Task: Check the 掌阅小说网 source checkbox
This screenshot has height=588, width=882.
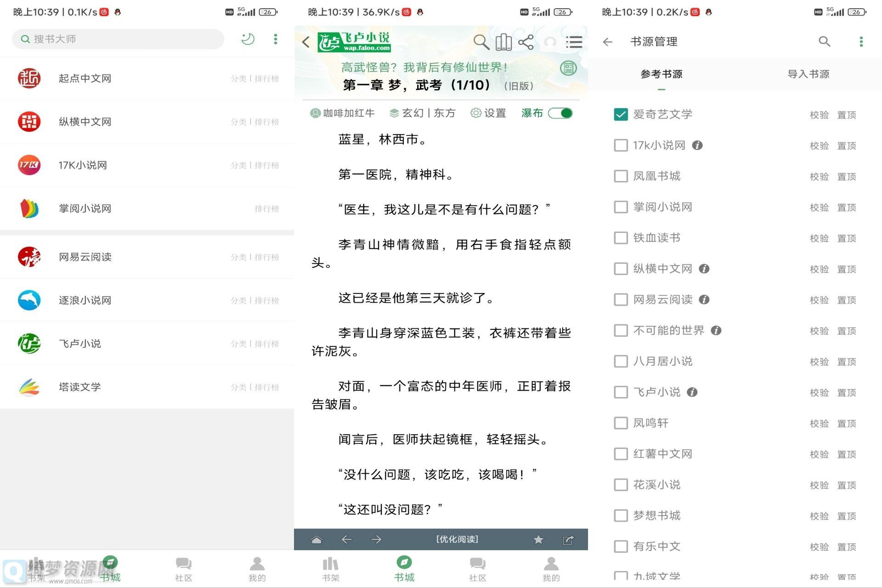Action: tap(621, 207)
